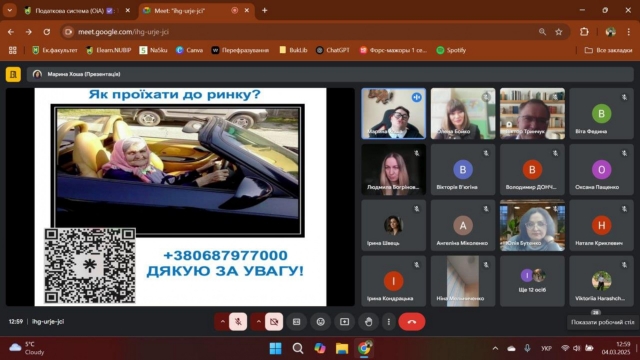Toggle captions button in Meet toolbar
Screen dimensions: 640x360
click(x=297, y=322)
